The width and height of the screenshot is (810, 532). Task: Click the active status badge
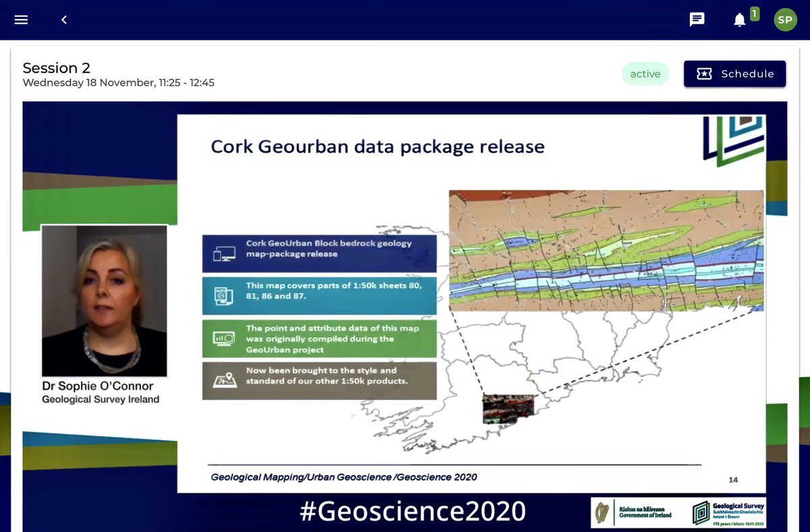pos(645,74)
